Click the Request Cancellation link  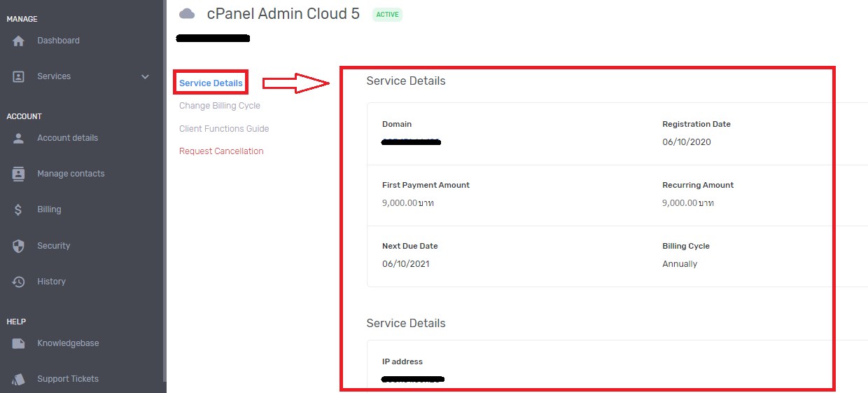click(x=221, y=151)
